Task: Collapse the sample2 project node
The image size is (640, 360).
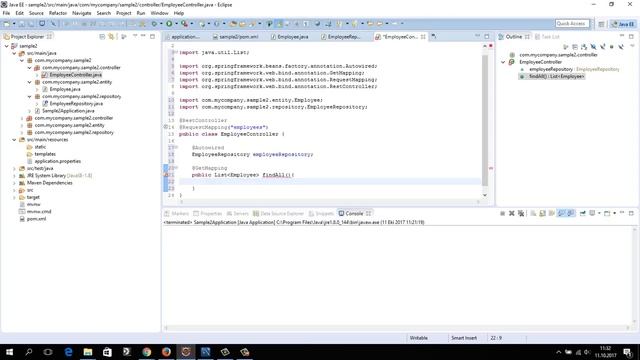Action: tap(7, 46)
